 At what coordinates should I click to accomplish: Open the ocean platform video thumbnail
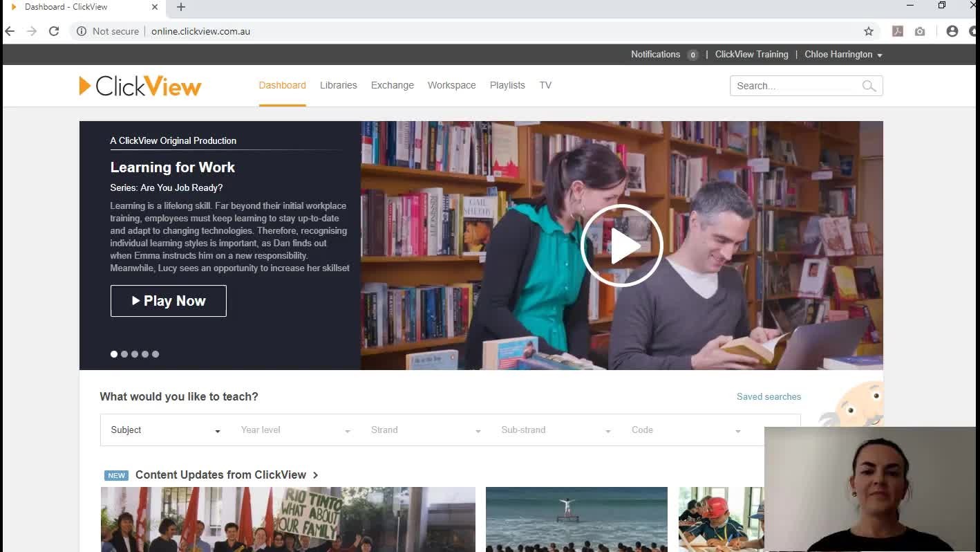tap(576, 519)
